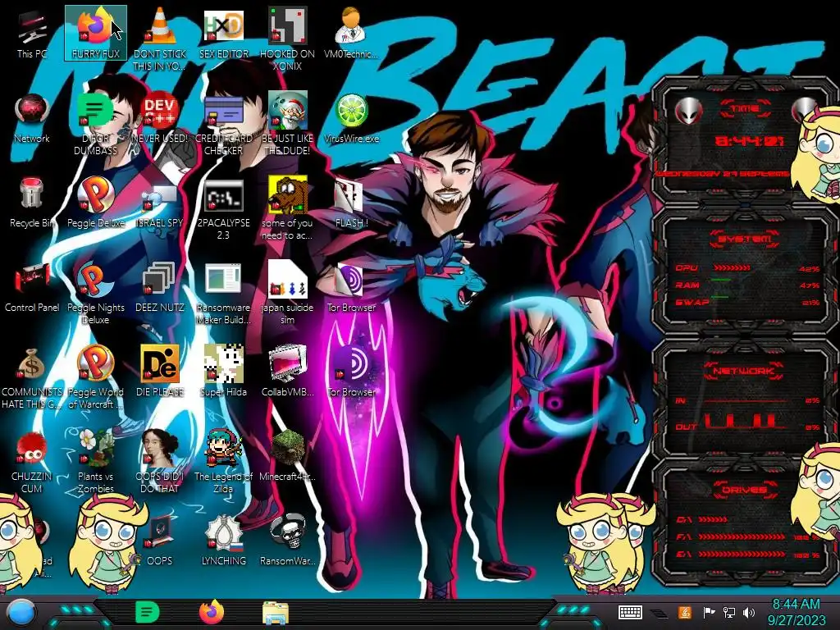840x630 pixels.
Task: Launch Peggle Nights Deluxe shortcut
Action: click(95, 294)
